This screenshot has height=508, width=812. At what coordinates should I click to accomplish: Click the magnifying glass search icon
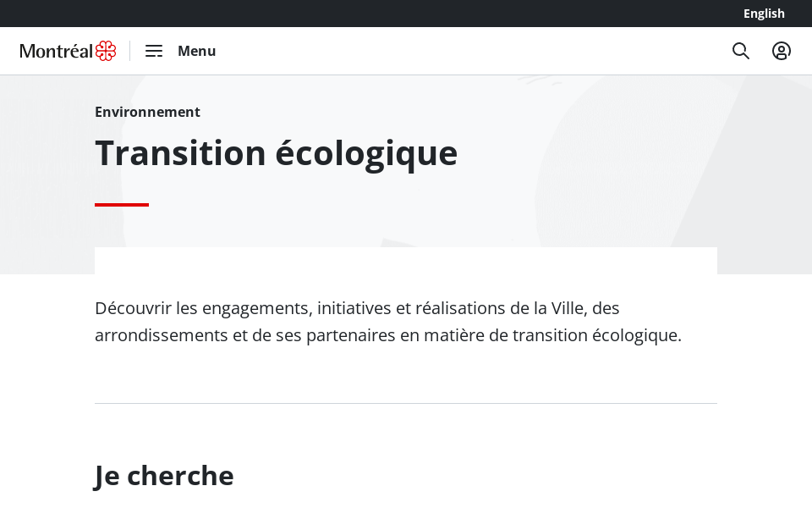741,51
